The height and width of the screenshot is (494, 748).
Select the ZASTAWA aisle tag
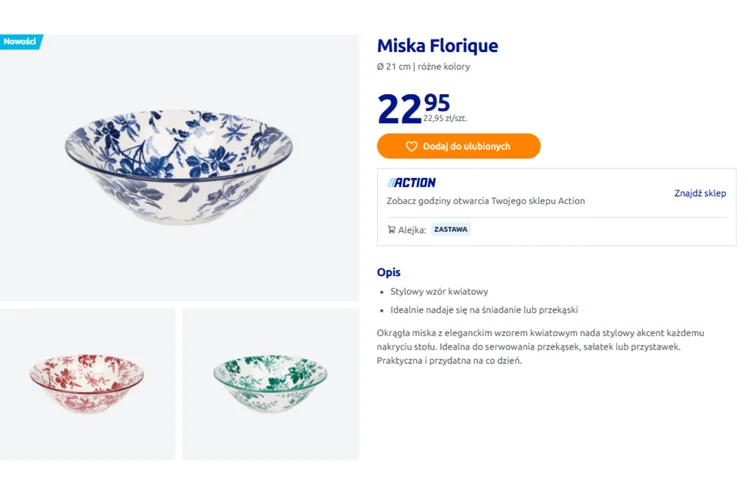(451, 230)
